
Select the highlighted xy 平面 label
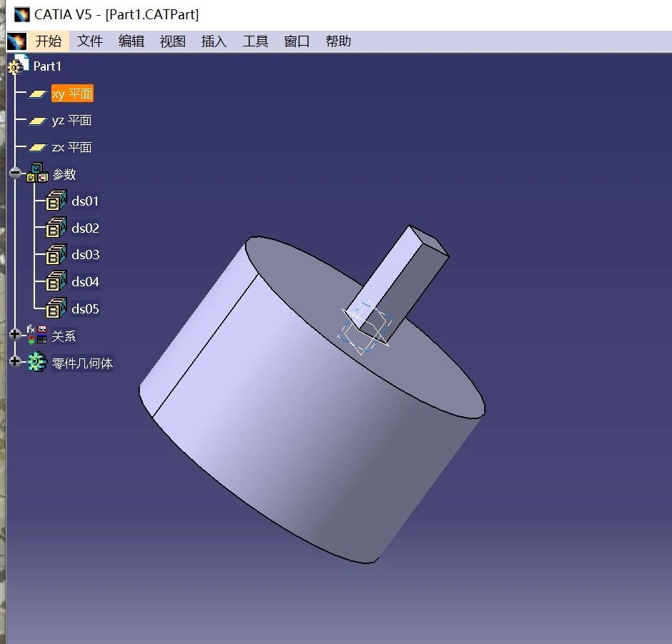72,94
